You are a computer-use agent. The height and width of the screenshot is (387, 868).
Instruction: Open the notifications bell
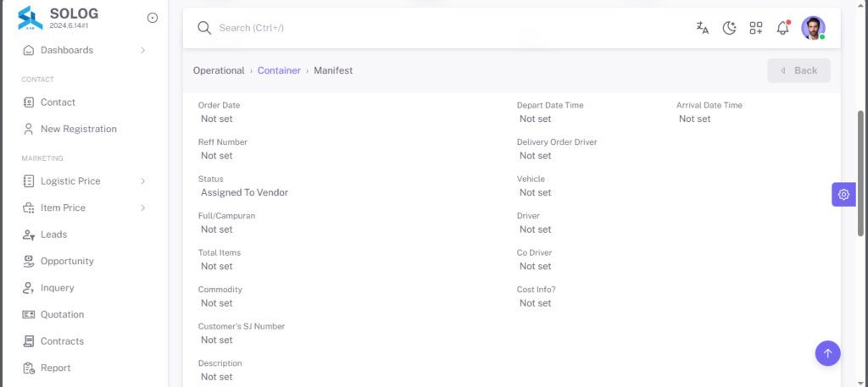782,28
